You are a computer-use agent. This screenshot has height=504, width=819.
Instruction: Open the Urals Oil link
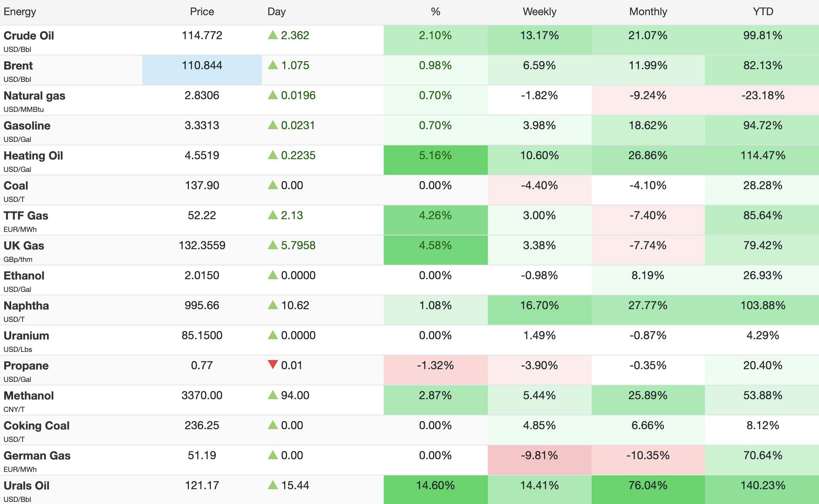point(26,486)
